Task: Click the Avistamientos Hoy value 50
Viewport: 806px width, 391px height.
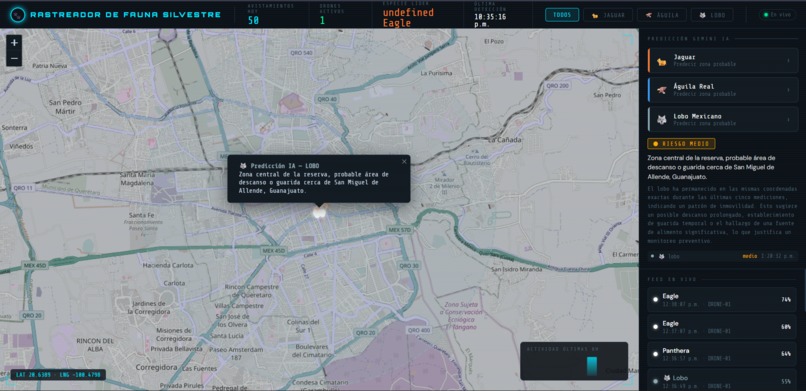Action: coord(253,21)
